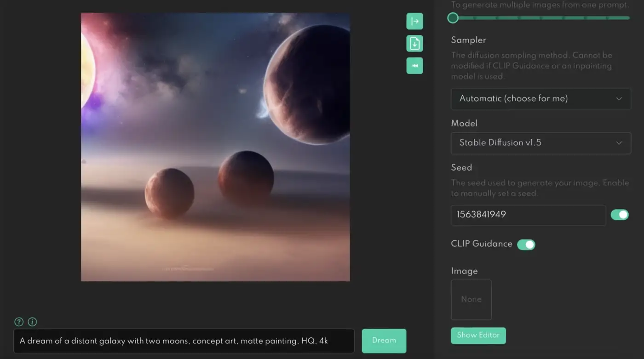The height and width of the screenshot is (359, 644).
Task: Click the "CLIP Guidance" label text
Action: click(x=482, y=244)
